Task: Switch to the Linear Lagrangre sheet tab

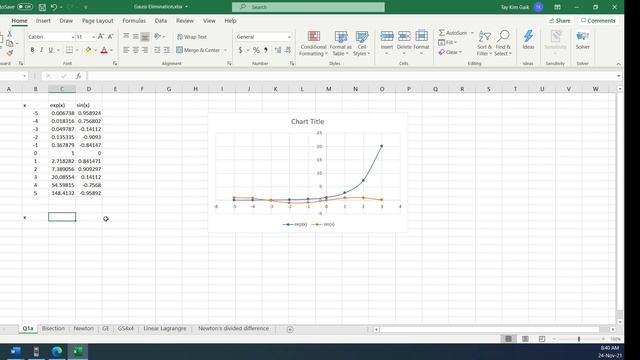Action: (x=165, y=329)
